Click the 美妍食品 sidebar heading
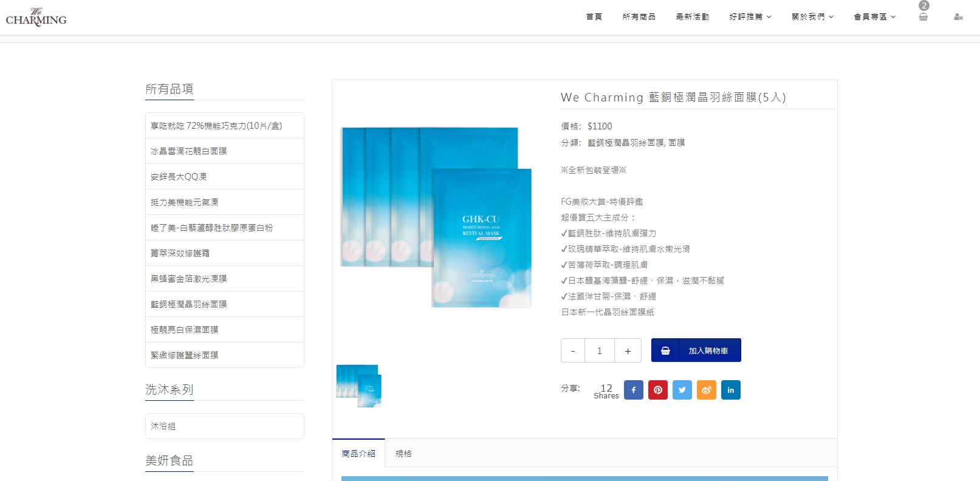The image size is (980, 481). click(x=170, y=460)
